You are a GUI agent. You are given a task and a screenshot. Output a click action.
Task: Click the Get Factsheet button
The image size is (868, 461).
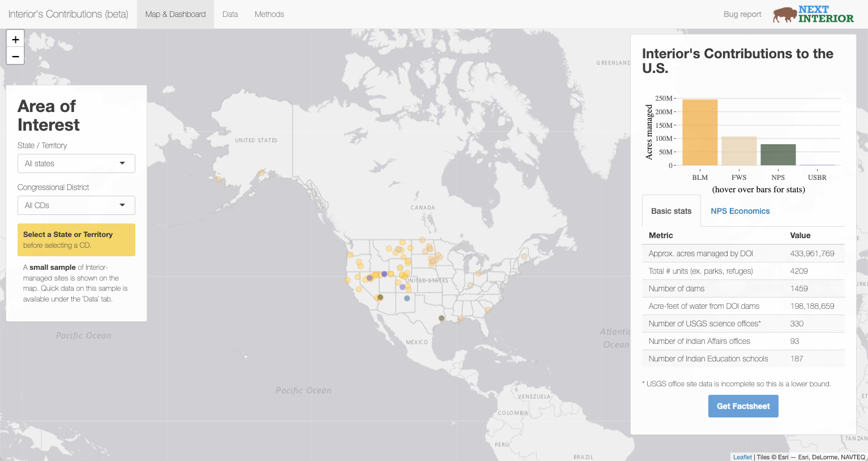click(743, 406)
